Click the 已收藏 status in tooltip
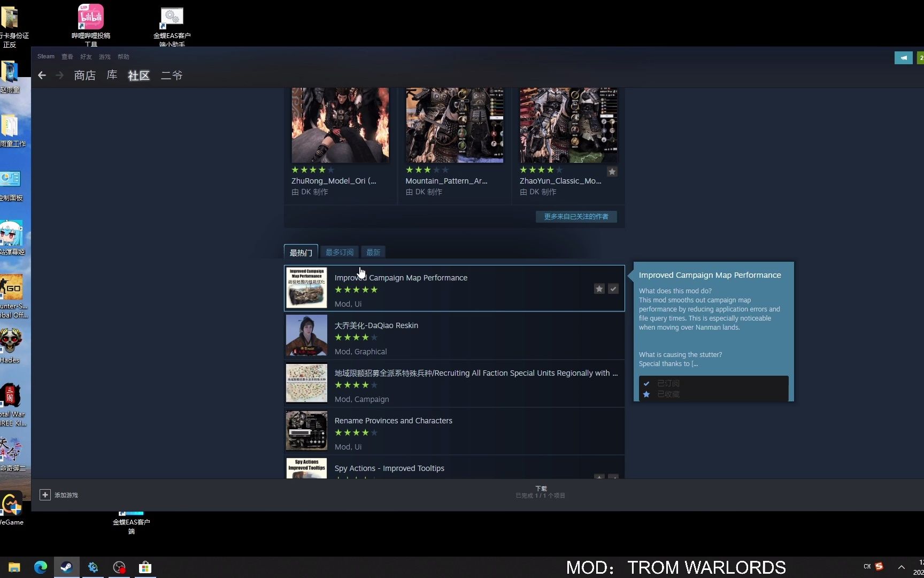This screenshot has height=578, width=924. coord(668,394)
